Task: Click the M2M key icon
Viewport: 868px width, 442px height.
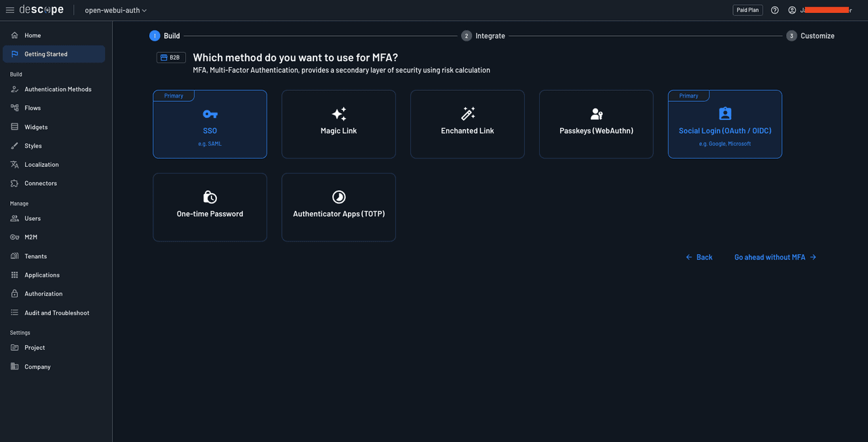Action: (15, 237)
